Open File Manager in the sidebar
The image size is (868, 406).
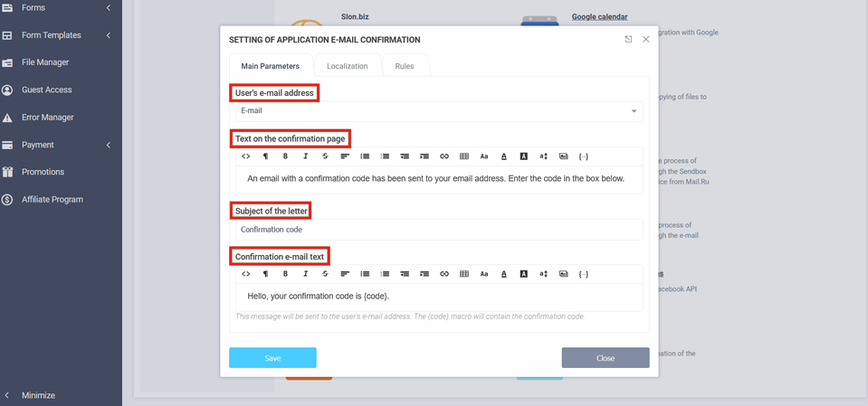click(45, 62)
